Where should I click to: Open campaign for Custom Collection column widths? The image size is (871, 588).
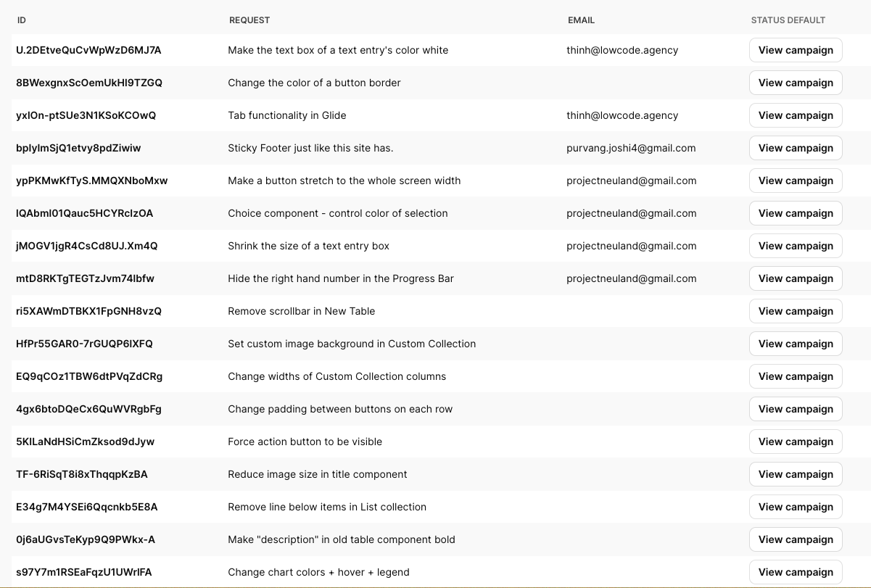(796, 376)
